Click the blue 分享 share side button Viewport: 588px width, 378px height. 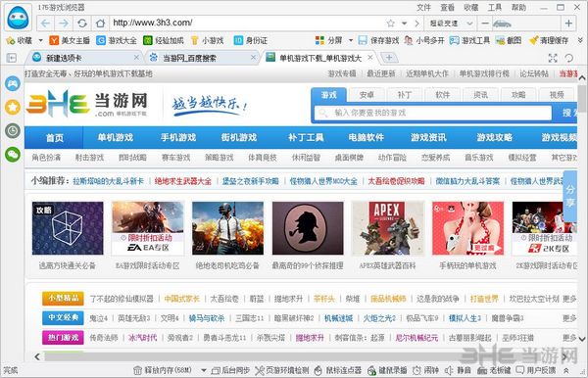click(x=570, y=196)
